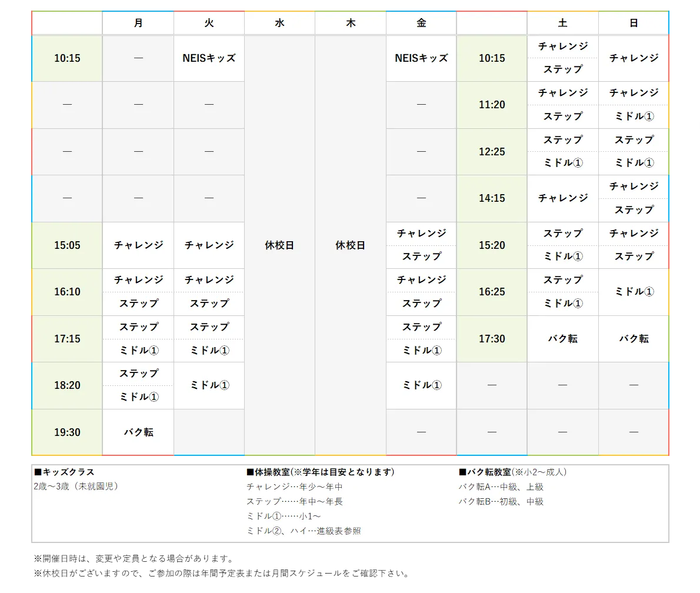Viewport: 700px width, 593px height.
Task: Click the 土 column header
Action: 562,23
